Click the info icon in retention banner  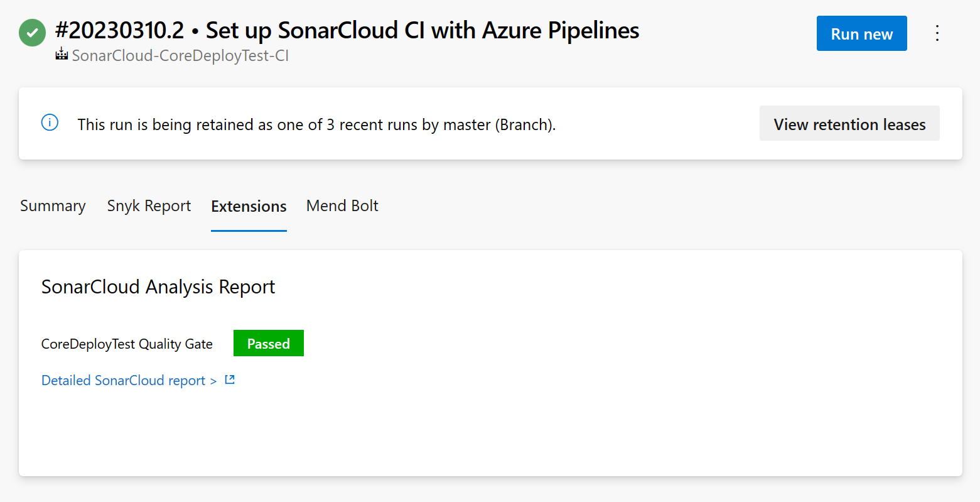(50, 123)
